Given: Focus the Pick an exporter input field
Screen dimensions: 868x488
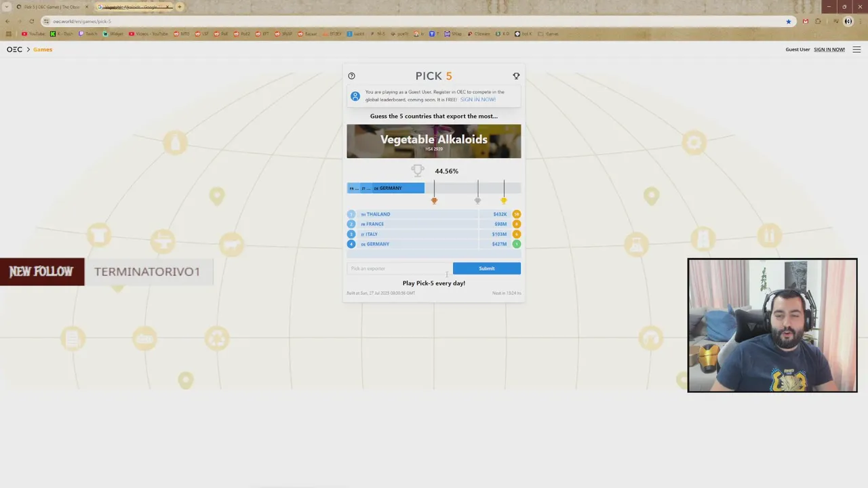Looking at the screenshot, I should [x=399, y=268].
